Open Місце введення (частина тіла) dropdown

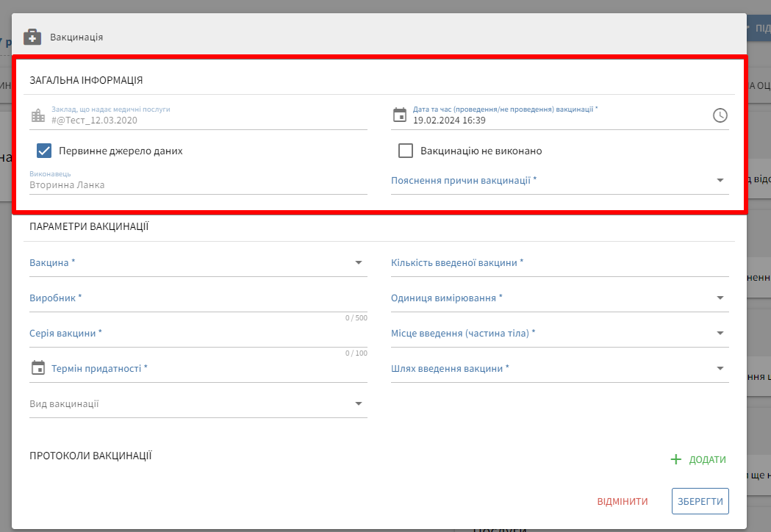tap(720, 333)
